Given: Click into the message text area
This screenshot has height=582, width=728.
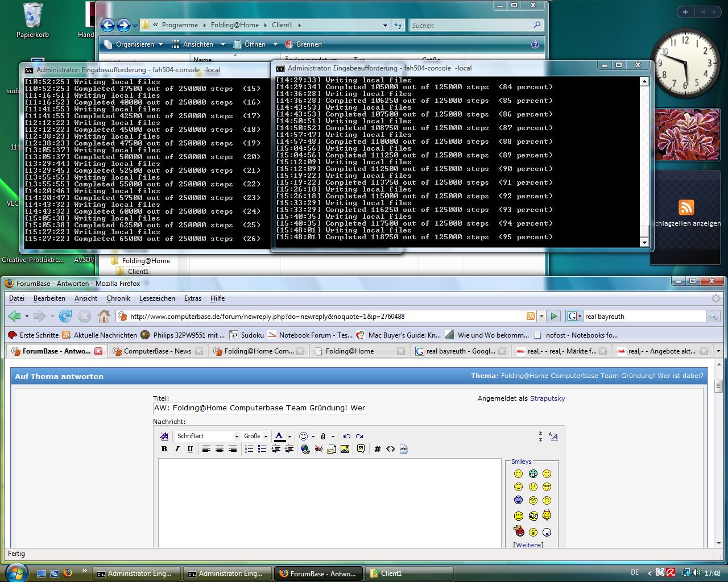Looking at the screenshot, I should (330, 503).
